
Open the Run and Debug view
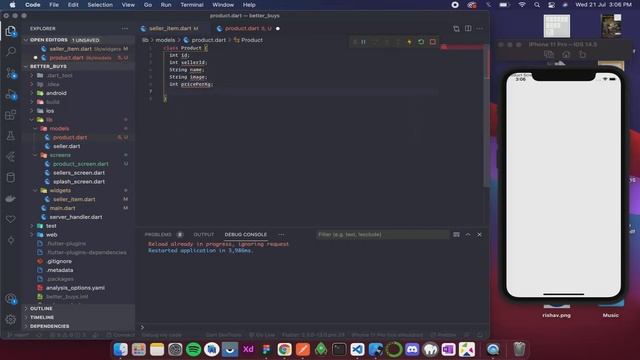(x=11, y=95)
